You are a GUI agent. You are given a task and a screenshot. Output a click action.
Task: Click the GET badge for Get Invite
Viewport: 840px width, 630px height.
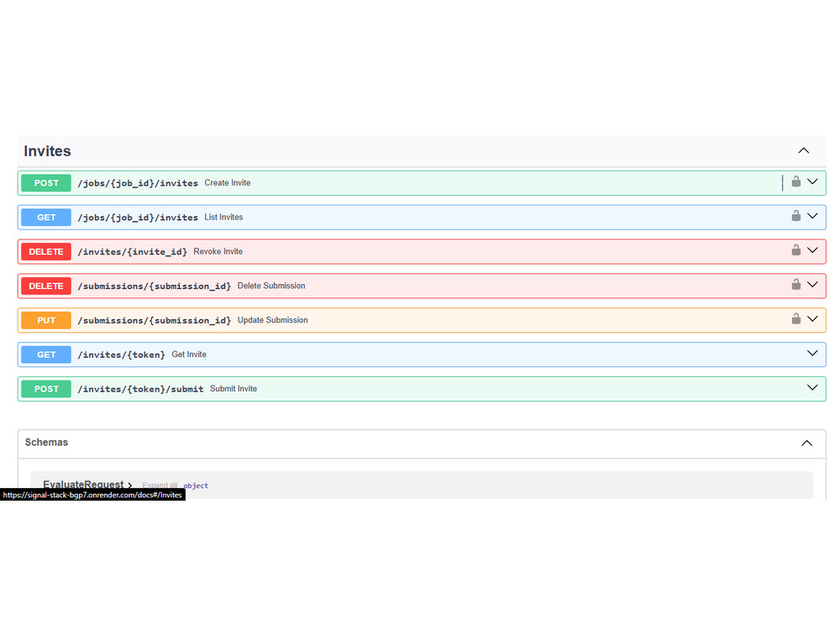(46, 354)
